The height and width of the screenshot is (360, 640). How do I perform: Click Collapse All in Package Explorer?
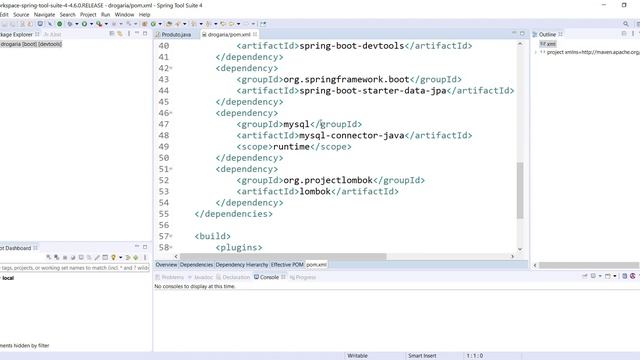click(x=112, y=34)
